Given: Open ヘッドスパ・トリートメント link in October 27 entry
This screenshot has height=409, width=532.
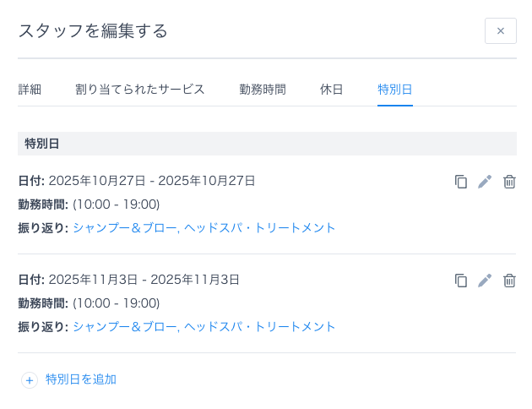Looking at the screenshot, I should click(260, 228).
